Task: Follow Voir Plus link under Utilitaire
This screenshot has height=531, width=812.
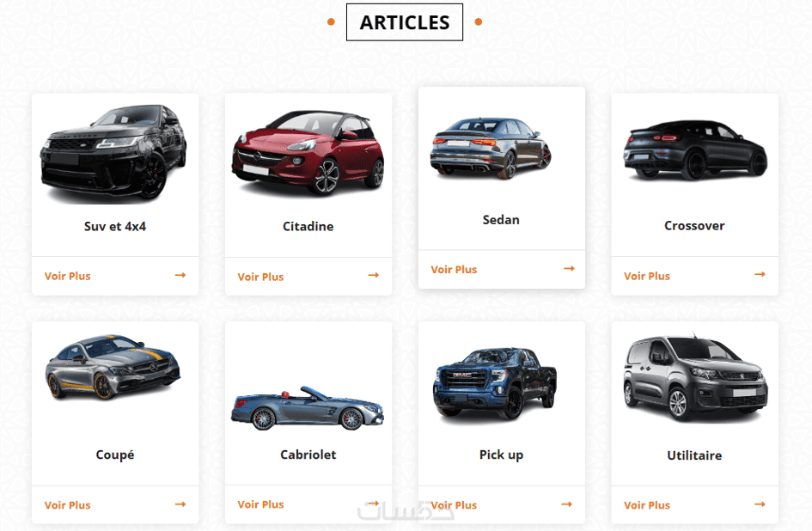Action: (647, 505)
